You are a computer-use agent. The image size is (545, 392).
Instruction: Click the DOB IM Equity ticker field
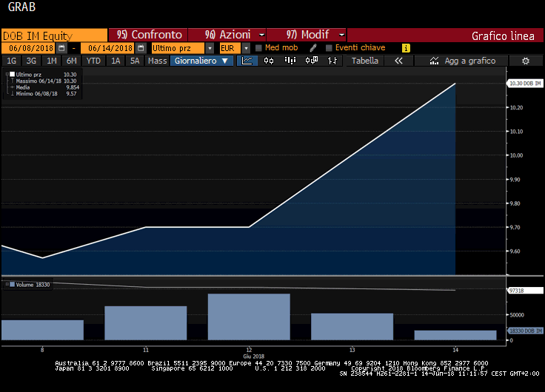pyautogui.click(x=53, y=35)
